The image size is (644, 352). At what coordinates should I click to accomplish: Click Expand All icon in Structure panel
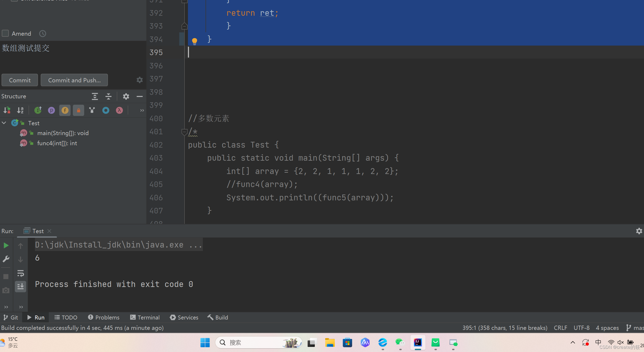tap(95, 96)
